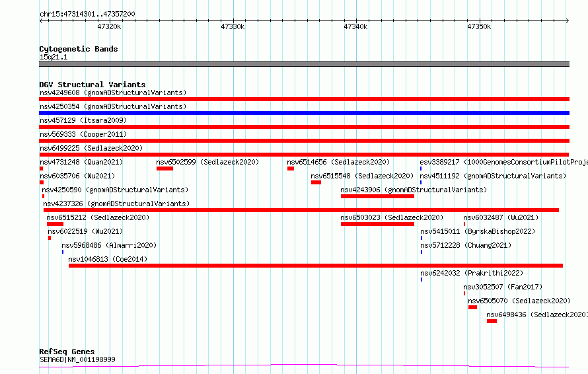The height and width of the screenshot is (374, 588).
Task: Open nsv6499225 (Sedlazeck2020) variant label
Action: [91, 148]
